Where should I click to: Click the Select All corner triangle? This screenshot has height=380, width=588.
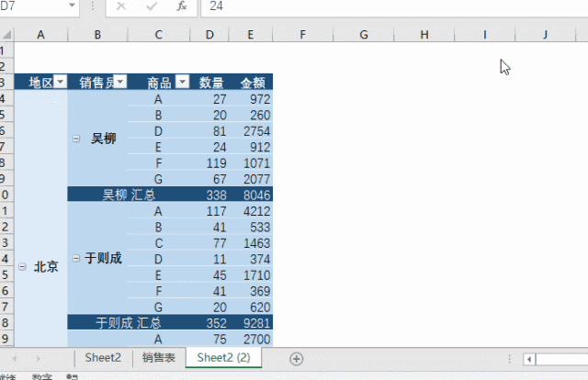pos(7,35)
